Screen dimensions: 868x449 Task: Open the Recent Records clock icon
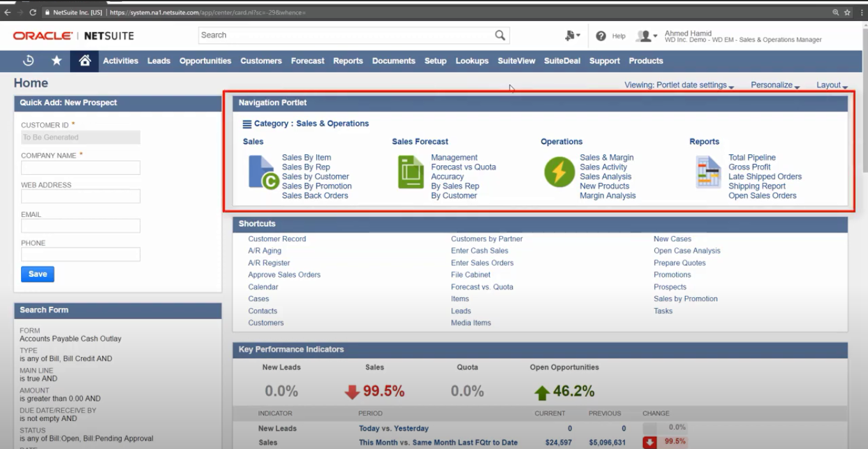click(28, 61)
